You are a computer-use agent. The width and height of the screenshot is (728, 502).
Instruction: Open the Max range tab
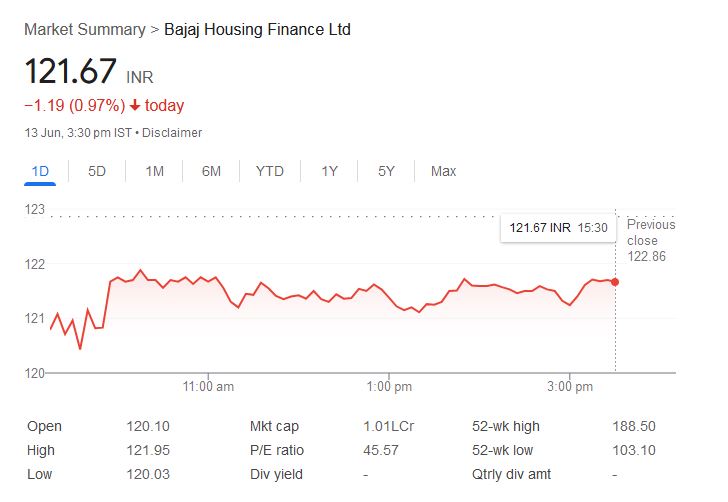[x=443, y=171]
